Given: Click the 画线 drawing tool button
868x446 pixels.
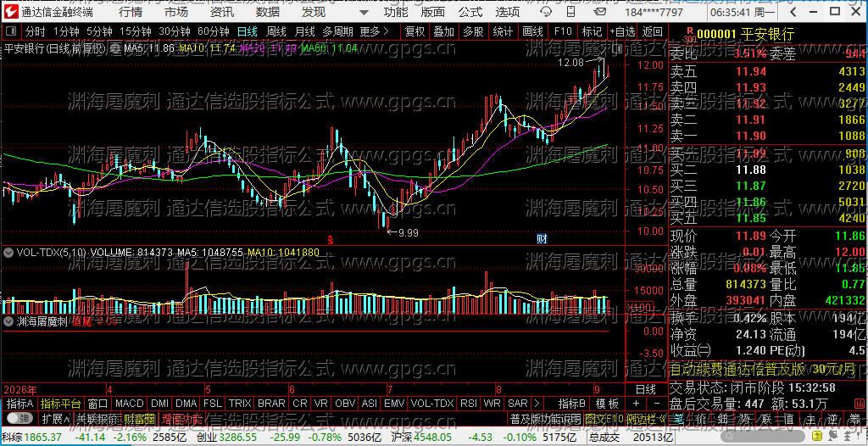Looking at the screenshot, I should coord(532,31).
